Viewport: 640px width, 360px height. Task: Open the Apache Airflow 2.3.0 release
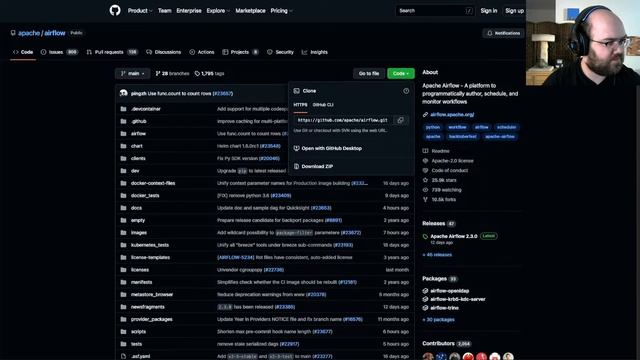453,236
